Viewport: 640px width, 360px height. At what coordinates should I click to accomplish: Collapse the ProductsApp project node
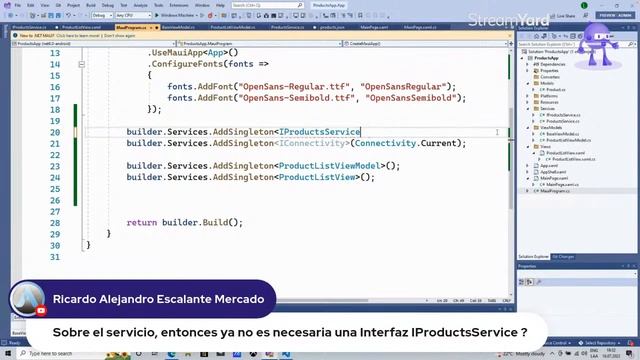tap(522, 58)
